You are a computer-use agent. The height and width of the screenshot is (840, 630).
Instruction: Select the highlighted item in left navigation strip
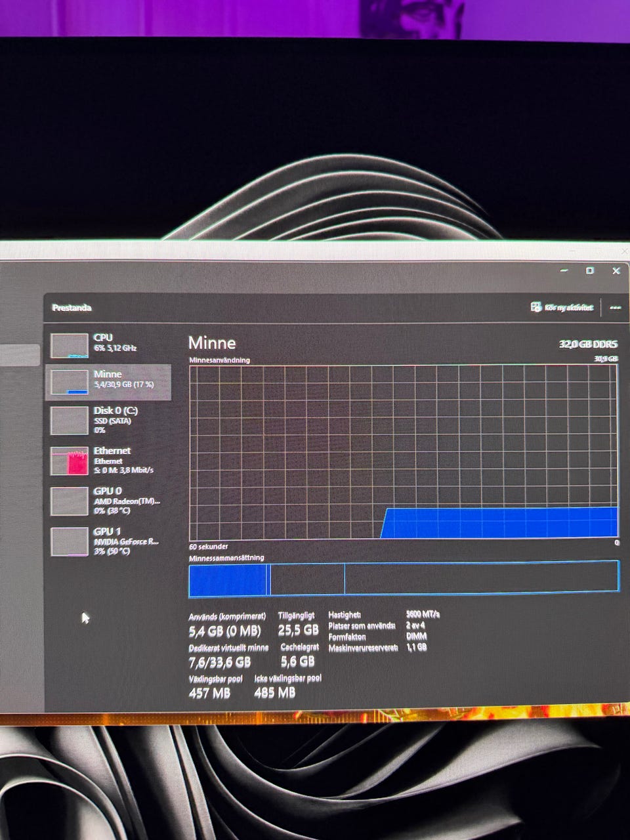[x=20, y=355]
